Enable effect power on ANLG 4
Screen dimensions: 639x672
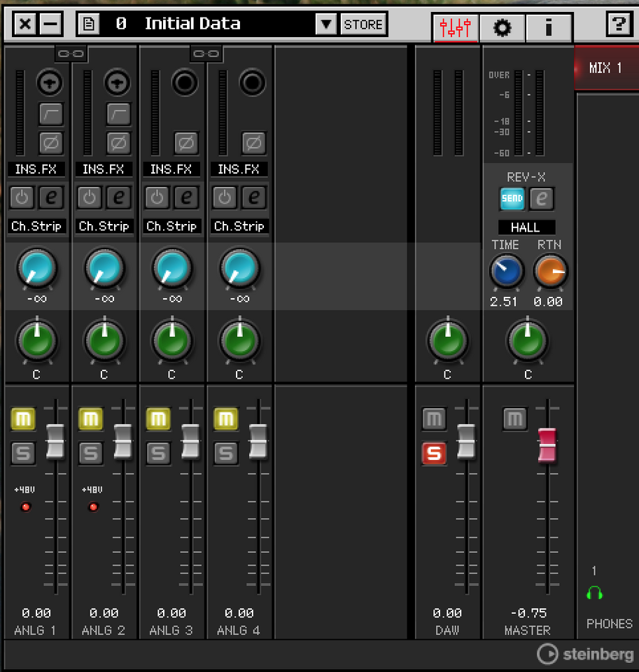(225, 197)
